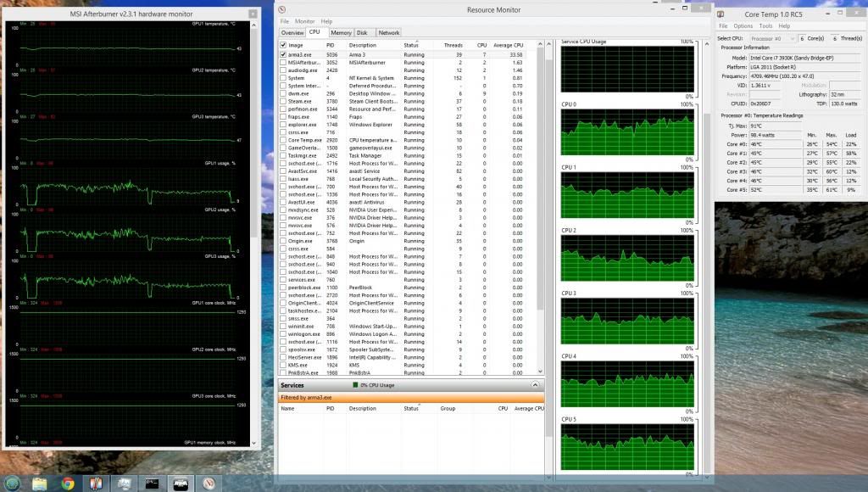Sort processes by Average CPU column

pos(509,45)
